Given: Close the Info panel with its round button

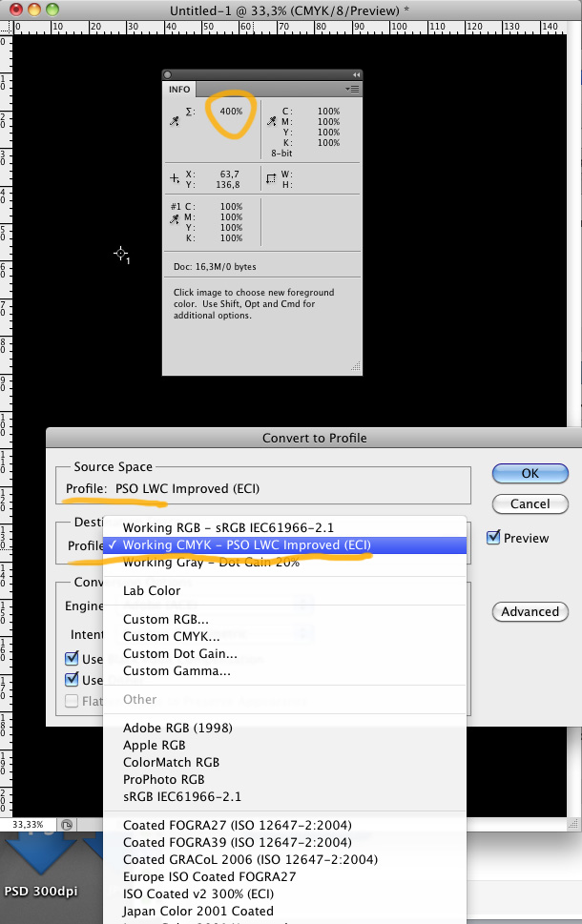Looking at the screenshot, I should point(168,74).
